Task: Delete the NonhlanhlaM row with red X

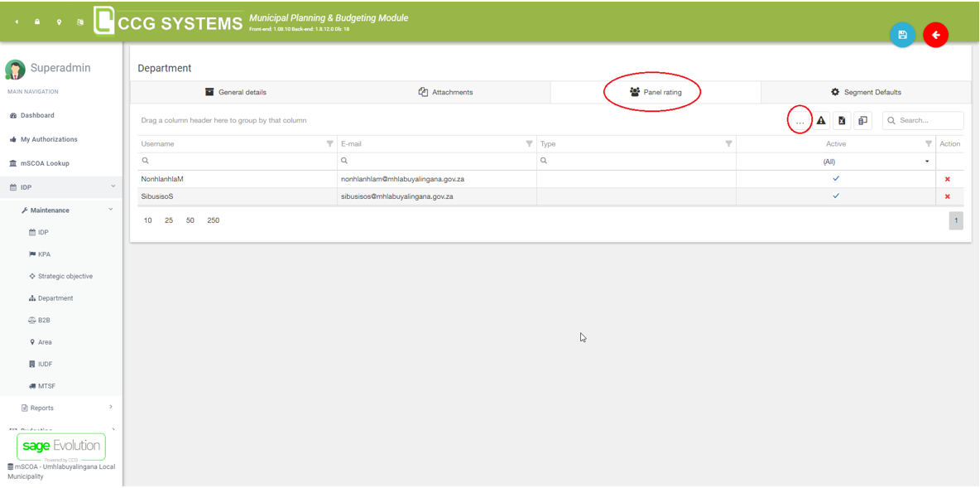Action: pos(948,179)
